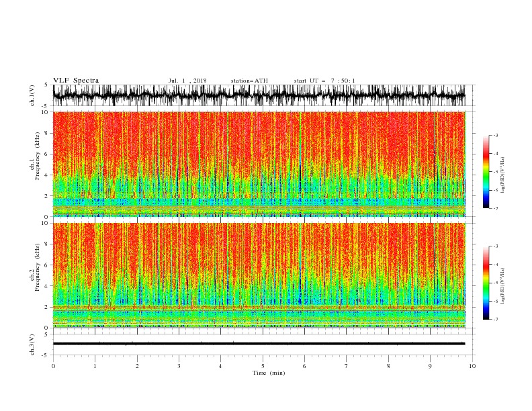
Task: Click the log(PSD) label beside ch.1 colorbar
Action: tap(503, 175)
